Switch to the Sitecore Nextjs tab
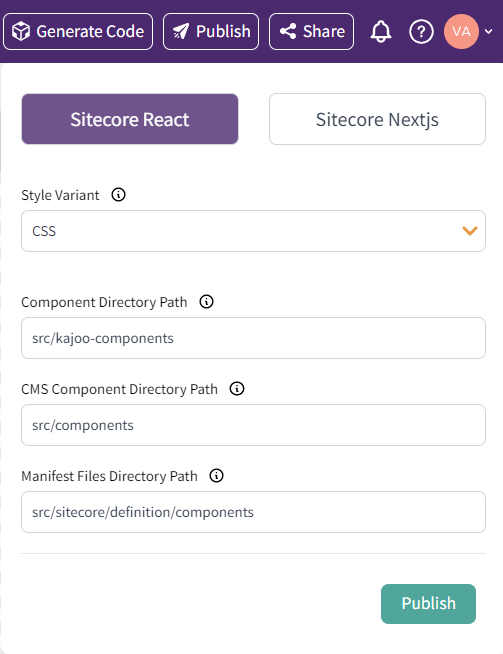 pos(377,119)
